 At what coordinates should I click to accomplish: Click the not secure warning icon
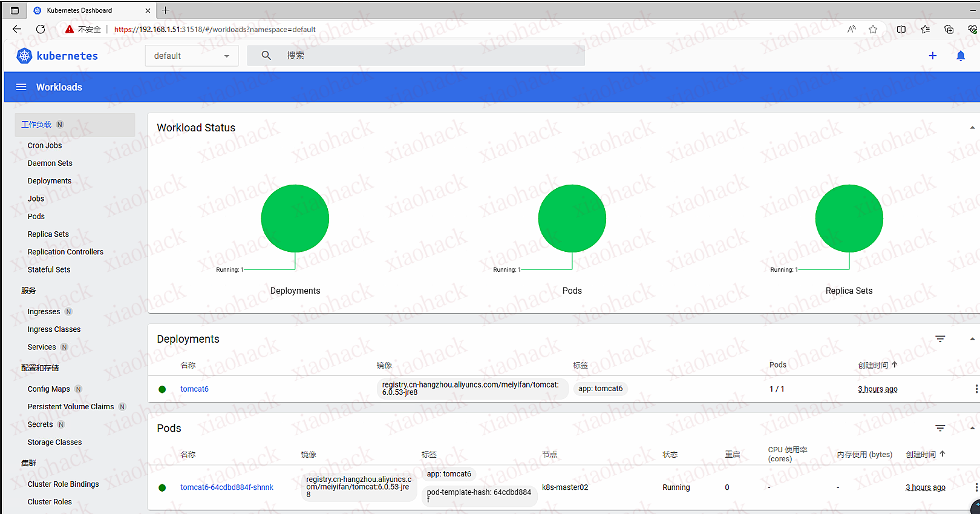(x=70, y=29)
